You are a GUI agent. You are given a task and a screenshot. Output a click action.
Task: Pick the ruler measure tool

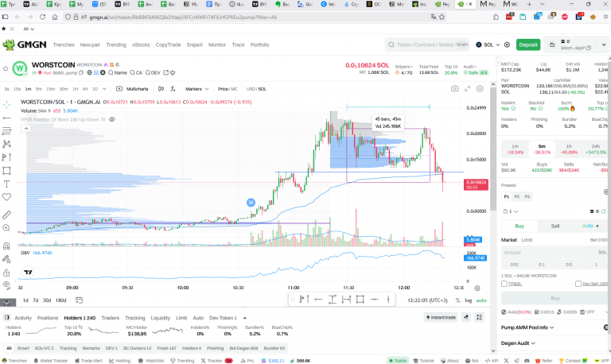[x=6, y=215]
